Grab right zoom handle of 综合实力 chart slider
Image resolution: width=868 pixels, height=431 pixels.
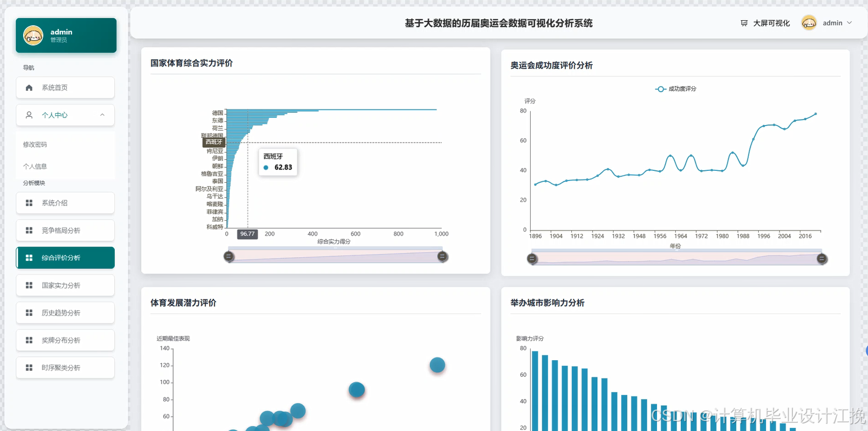442,256
